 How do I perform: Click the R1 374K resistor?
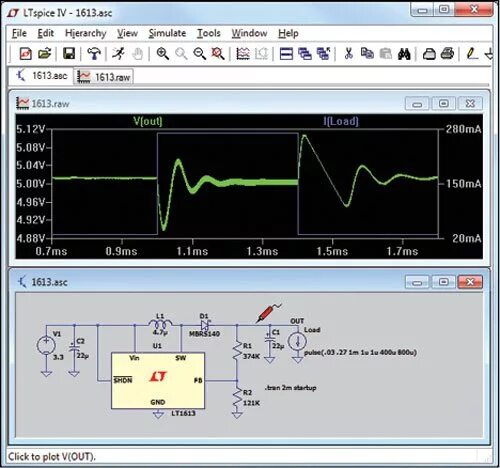pyautogui.click(x=237, y=351)
